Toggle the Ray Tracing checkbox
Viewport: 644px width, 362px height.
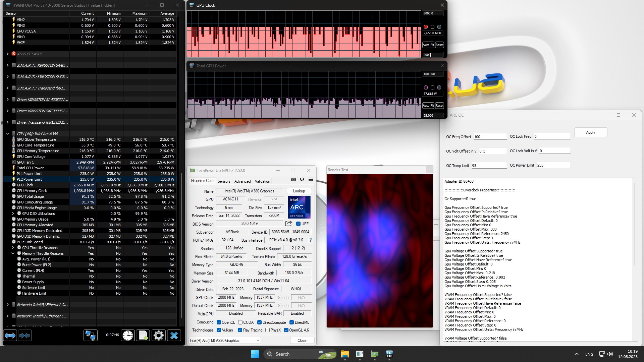pyautogui.click(x=240, y=330)
